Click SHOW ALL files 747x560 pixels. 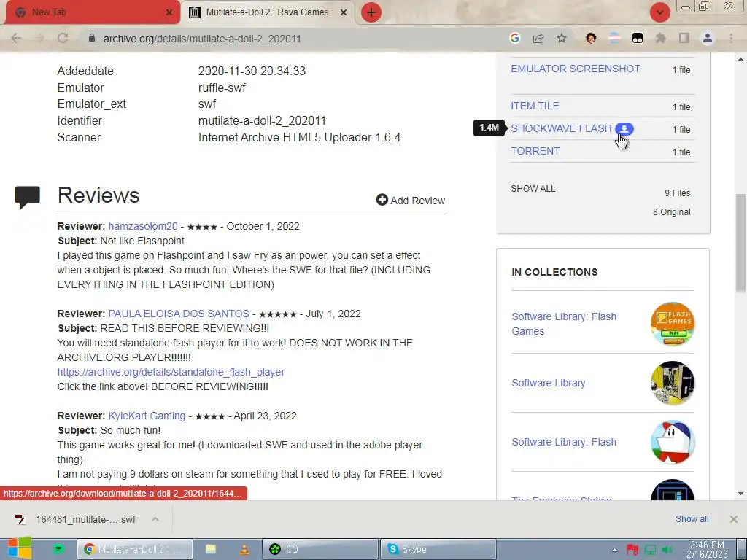pyautogui.click(x=533, y=189)
